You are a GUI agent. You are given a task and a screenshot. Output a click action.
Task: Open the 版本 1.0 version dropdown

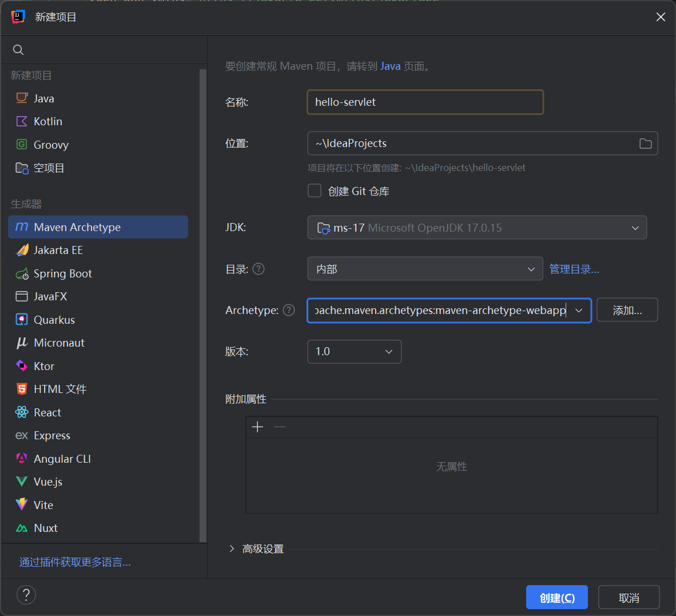pos(354,352)
